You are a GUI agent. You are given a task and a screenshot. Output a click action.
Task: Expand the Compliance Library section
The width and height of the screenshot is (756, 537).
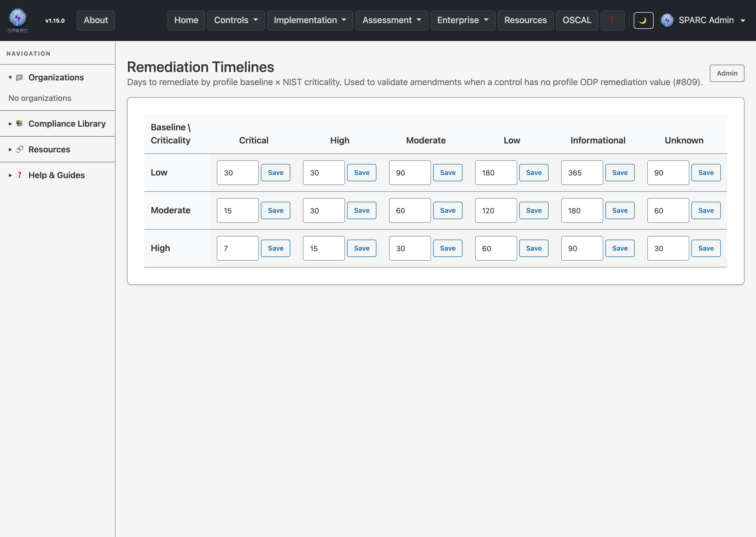coord(10,124)
